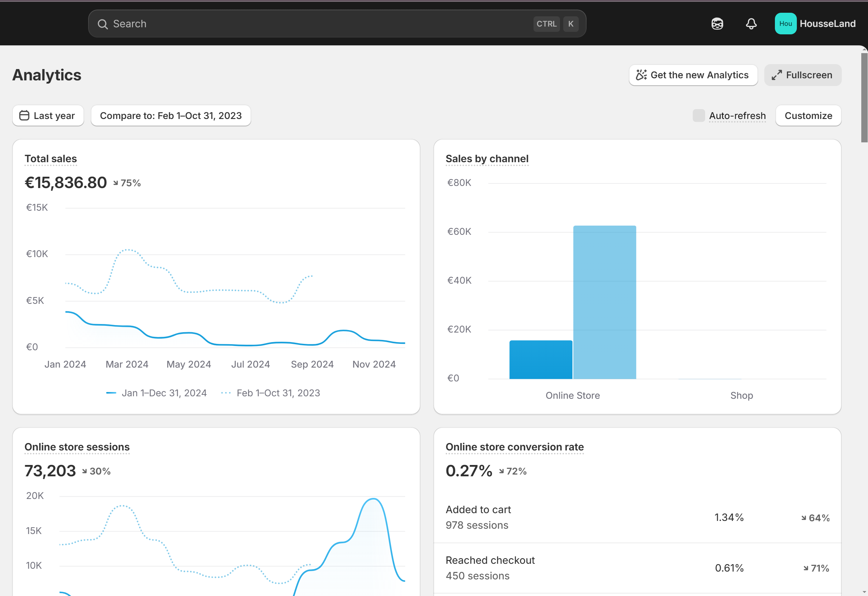868x596 pixels.
Task: Click the 450 sessions text
Action: tap(477, 576)
